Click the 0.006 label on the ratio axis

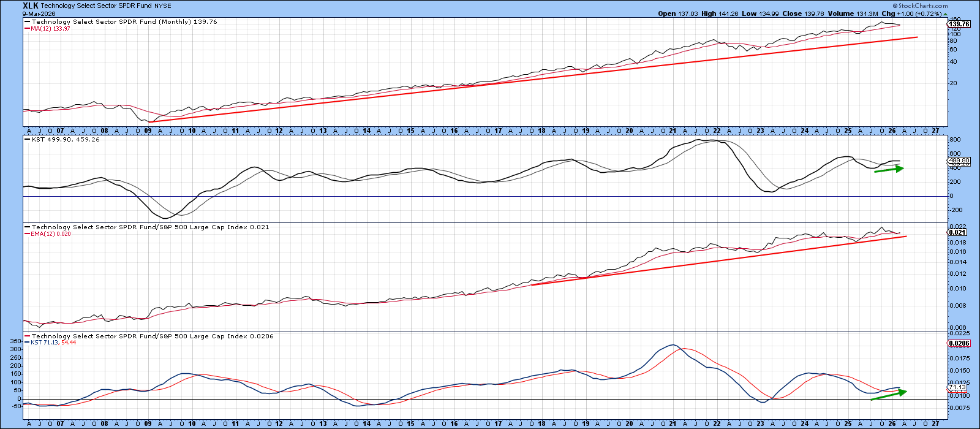[958, 328]
